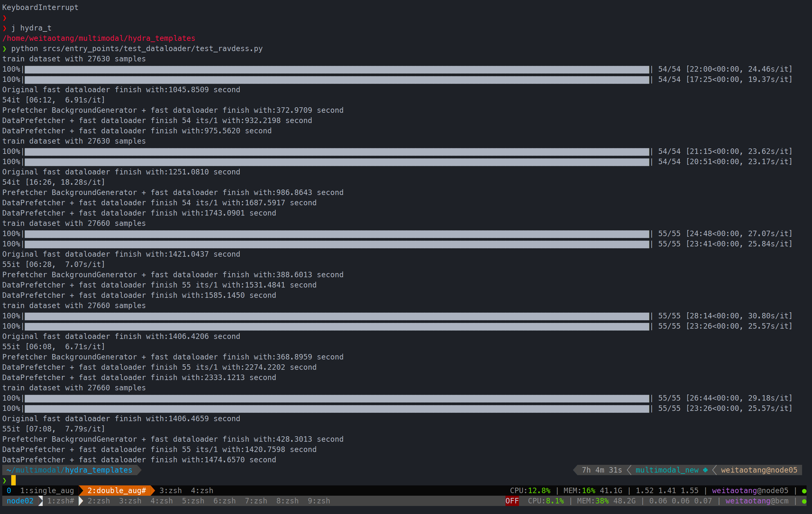Click the '55it [06:28, 7.07s/it]' line
Viewport: 812px width, 514px height.
coord(54,264)
